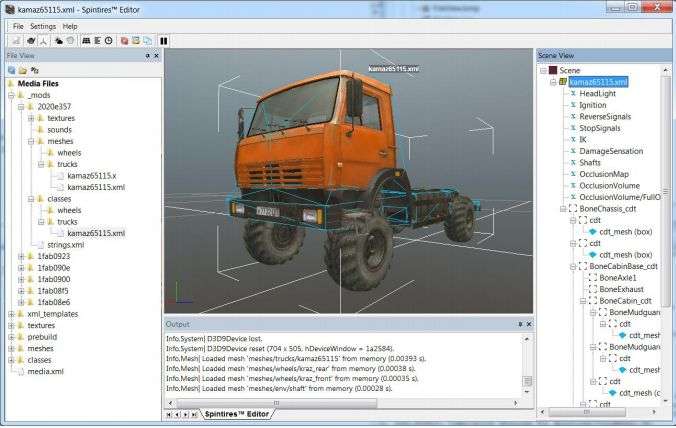Expand the textures folder under 2020e357
This screenshot has width=676, height=428.
(x=31, y=118)
